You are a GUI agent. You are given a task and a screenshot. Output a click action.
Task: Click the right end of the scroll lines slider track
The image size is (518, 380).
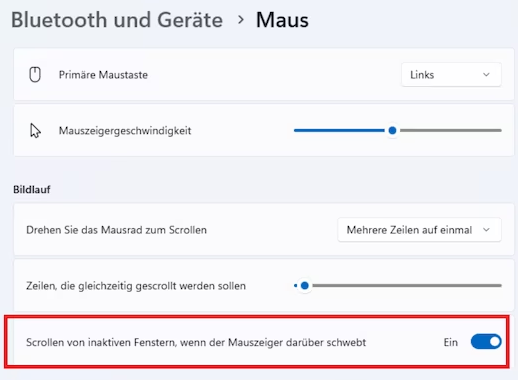[499, 286]
